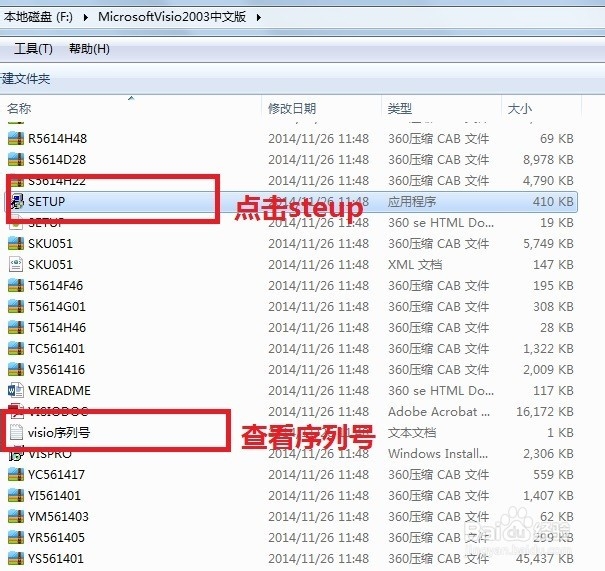Select the file name TC561401

click(x=56, y=348)
